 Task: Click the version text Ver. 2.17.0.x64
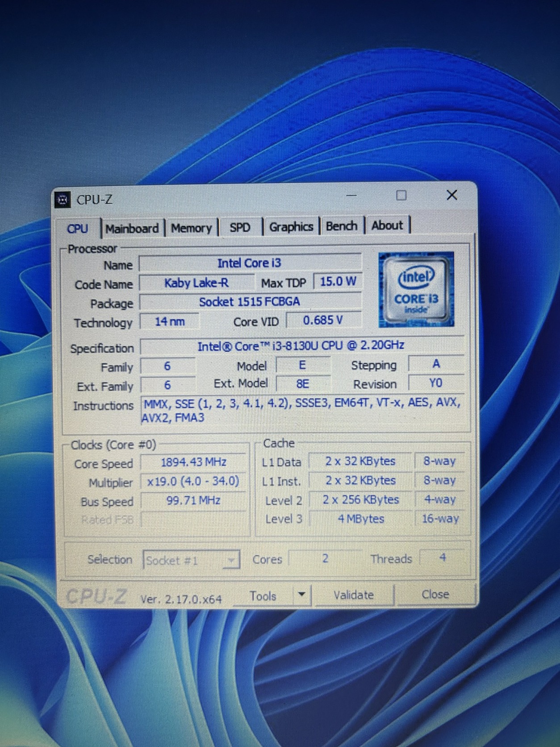[181, 599]
